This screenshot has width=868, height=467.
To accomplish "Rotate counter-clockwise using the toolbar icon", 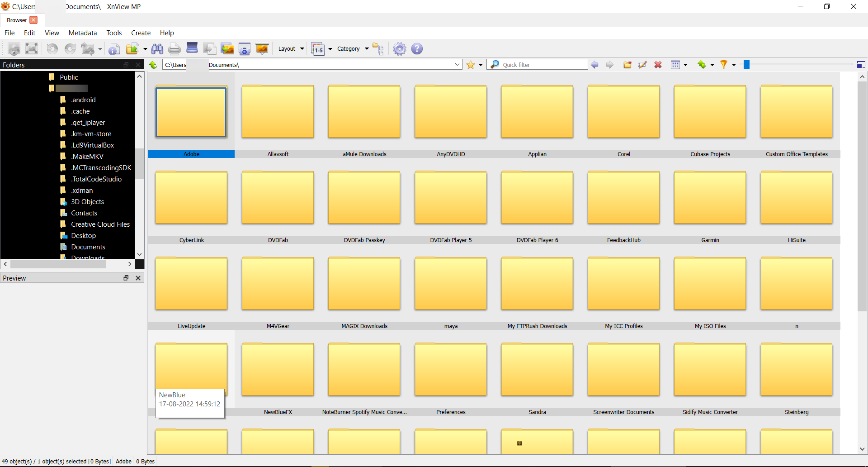I will pos(52,49).
